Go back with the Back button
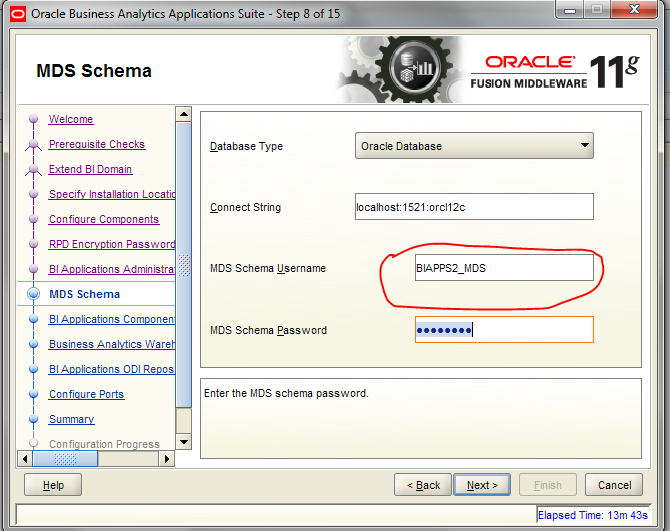This screenshot has width=670, height=531. tap(423, 485)
